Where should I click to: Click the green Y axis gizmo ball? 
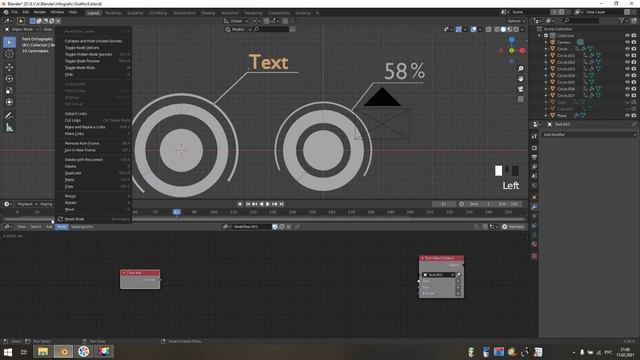[511, 50]
